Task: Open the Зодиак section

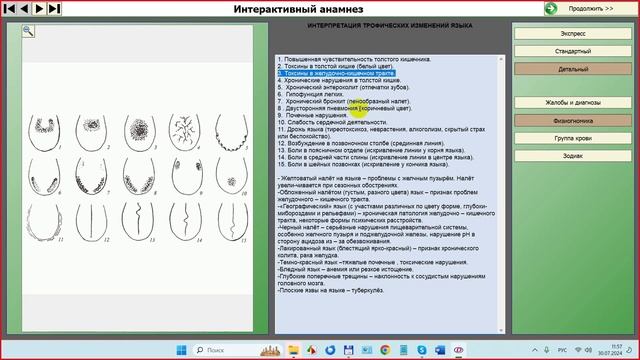Action: click(573, 156)
